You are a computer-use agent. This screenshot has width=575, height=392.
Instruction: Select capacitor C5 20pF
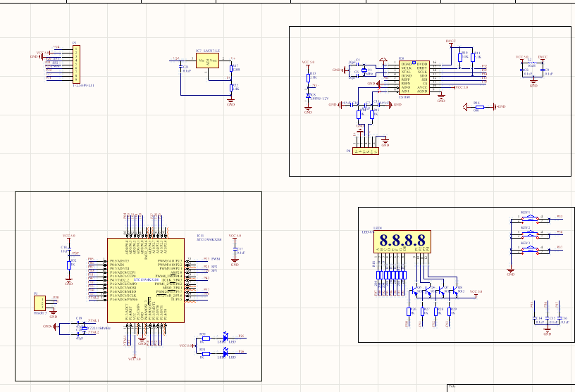coord(356,64)
